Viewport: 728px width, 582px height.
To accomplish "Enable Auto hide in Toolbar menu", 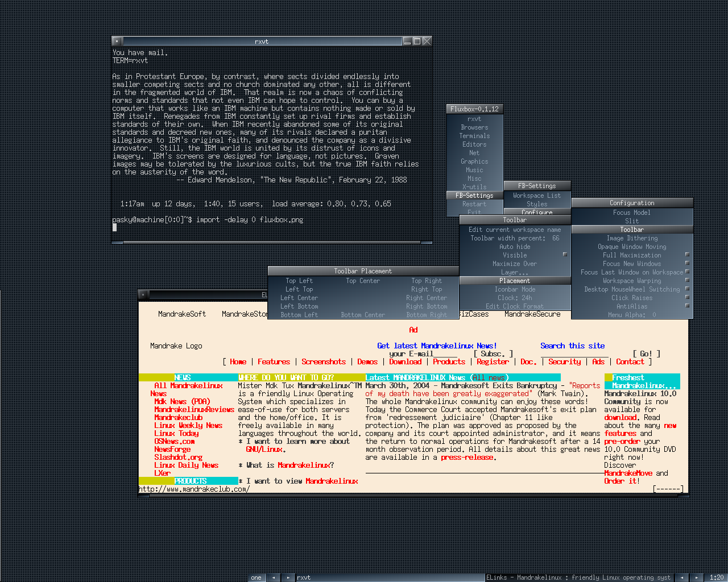I will click(515, 247).
